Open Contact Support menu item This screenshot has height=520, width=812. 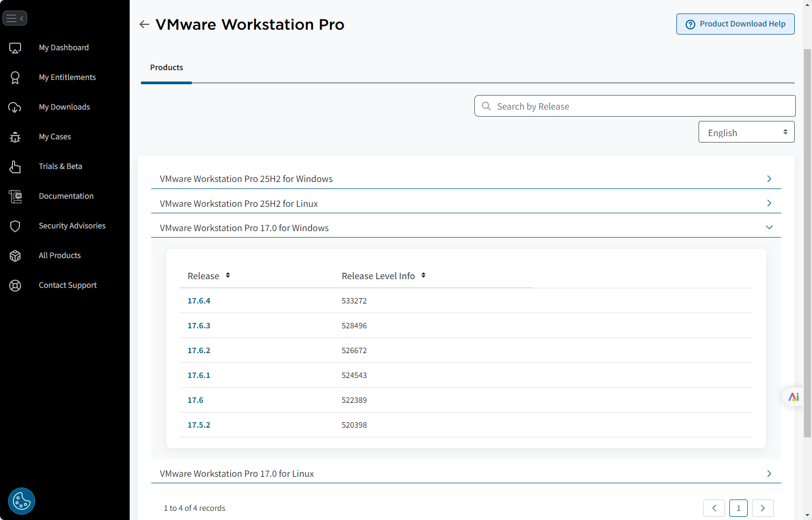coord(68,285)
